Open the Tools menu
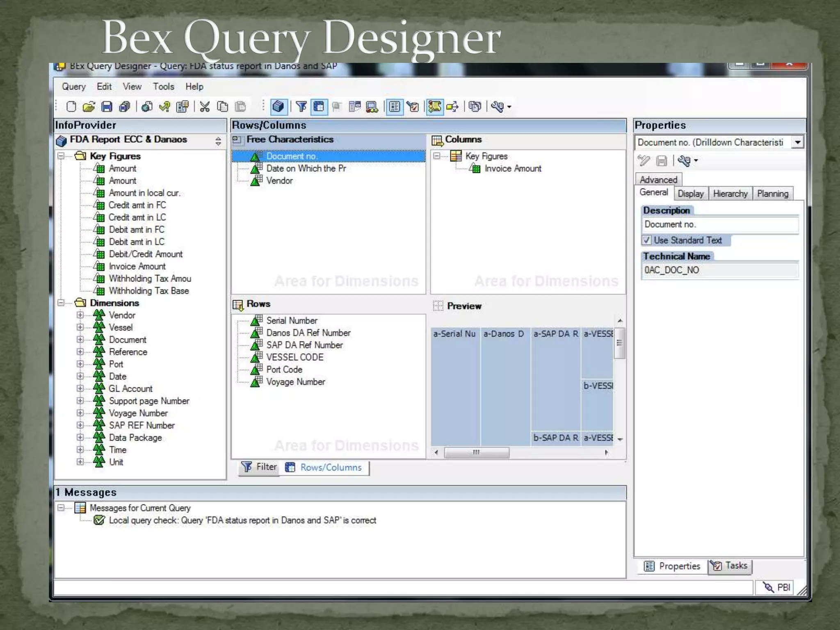The width and height of the screenshot is (840, 630). coord(163,87)
